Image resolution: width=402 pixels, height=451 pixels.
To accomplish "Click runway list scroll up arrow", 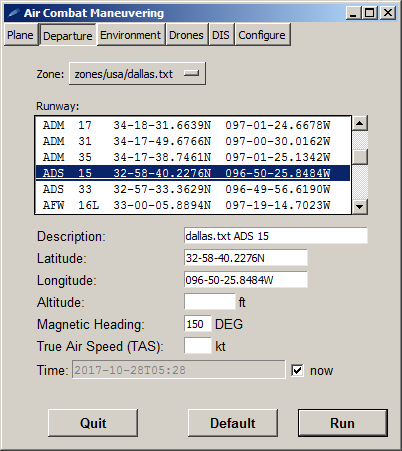I will [x=360, y=124].
